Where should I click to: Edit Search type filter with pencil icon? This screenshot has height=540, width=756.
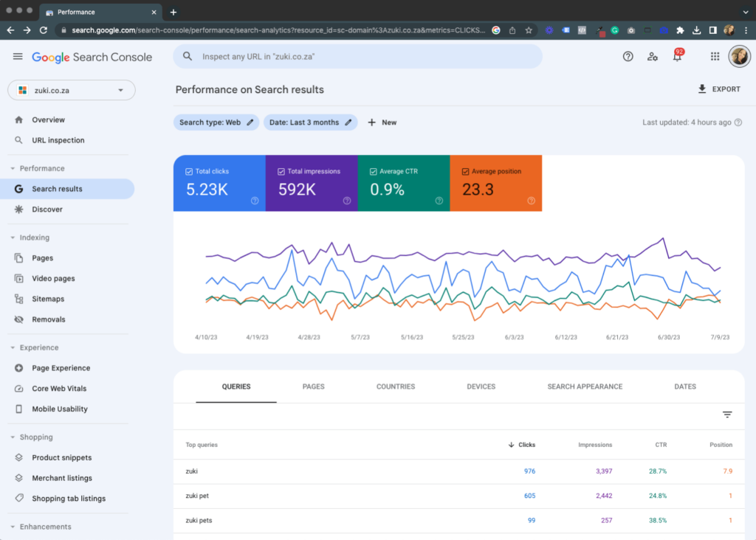250,122
